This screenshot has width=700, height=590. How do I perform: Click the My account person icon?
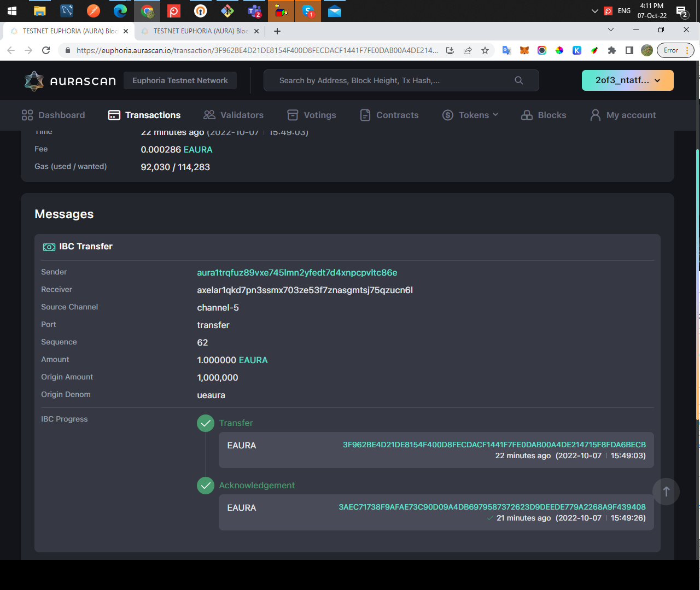pos(594,115)
